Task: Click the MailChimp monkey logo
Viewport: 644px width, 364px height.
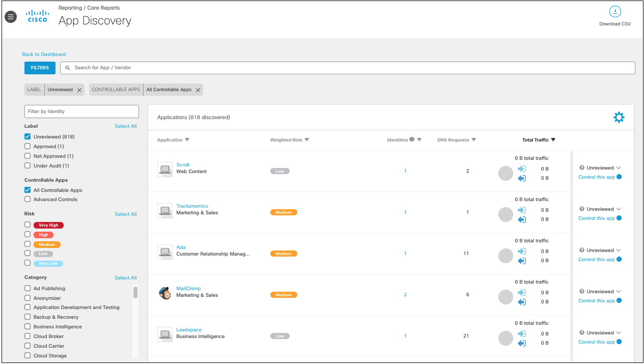Action: [x=165, y=293]
